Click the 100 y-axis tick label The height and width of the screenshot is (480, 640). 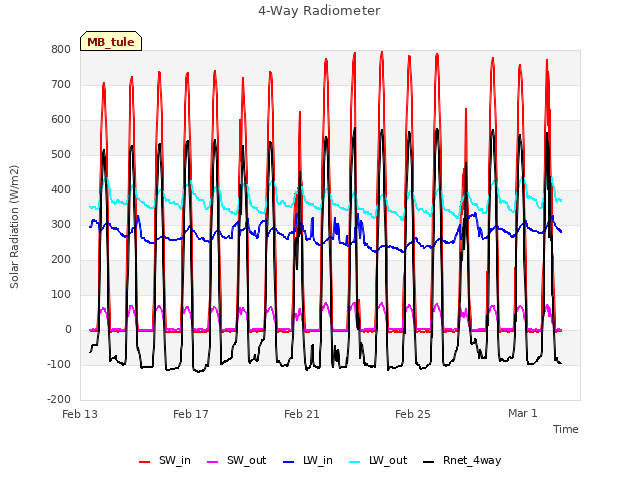point(61,295)
